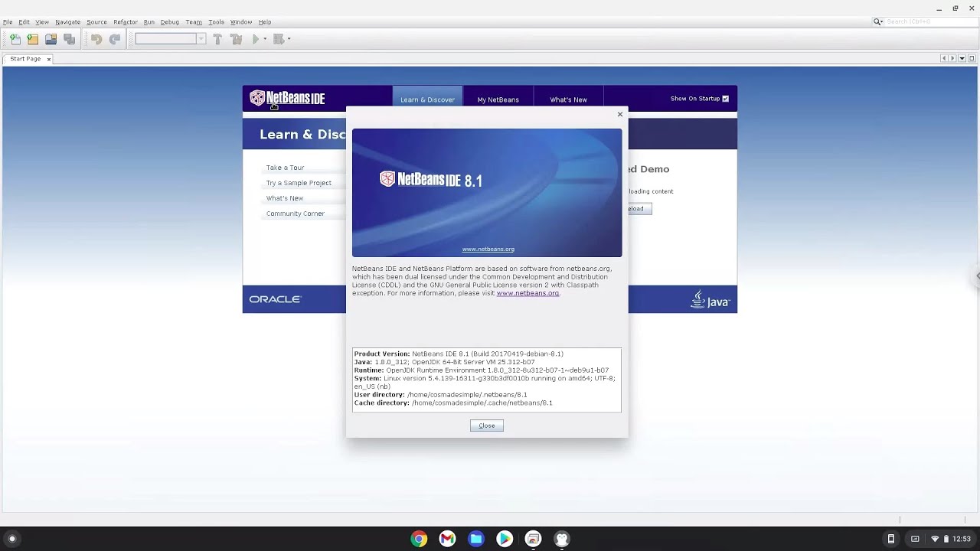Click the ORACLE logo on Start Page
Image resolution: width=980 pixels, height=551 pixels.
[x=275, y=299]
